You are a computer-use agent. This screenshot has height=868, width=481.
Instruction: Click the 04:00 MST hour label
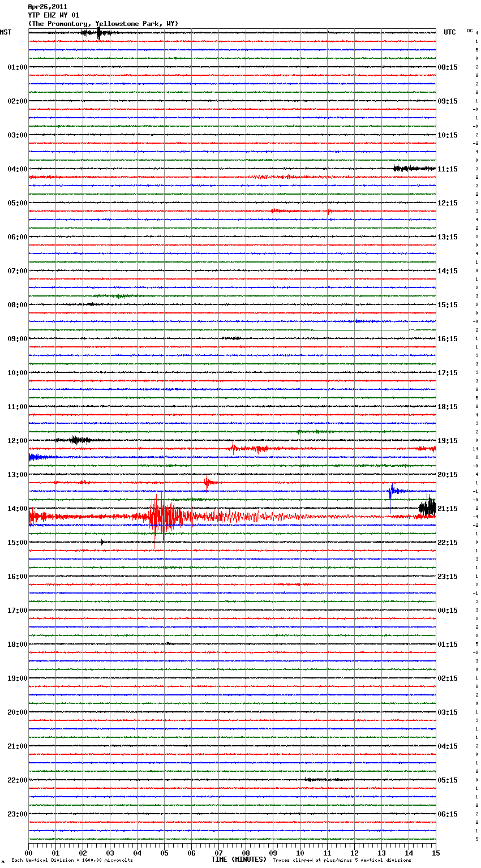pos(17,169)
